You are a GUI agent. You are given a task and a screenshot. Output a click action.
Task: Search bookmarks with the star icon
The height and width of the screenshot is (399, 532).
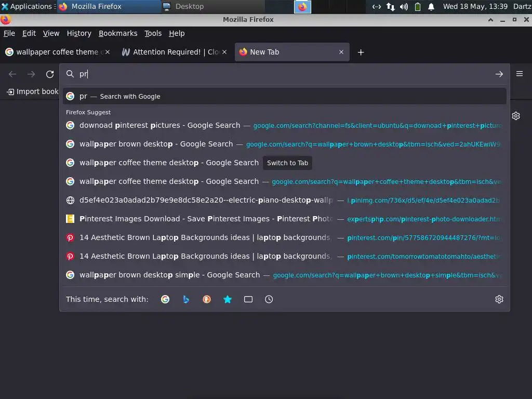[x=228, y=299]
